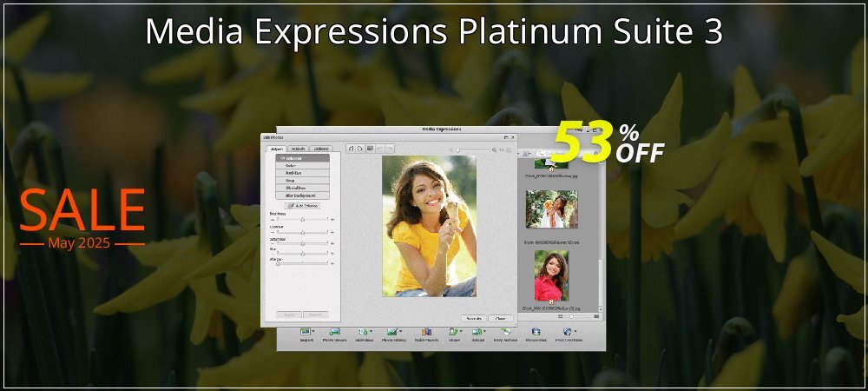Rotate photo right icon in editor toolbar
The height and width of the screenshot is (391, 868).
[360, 149]
